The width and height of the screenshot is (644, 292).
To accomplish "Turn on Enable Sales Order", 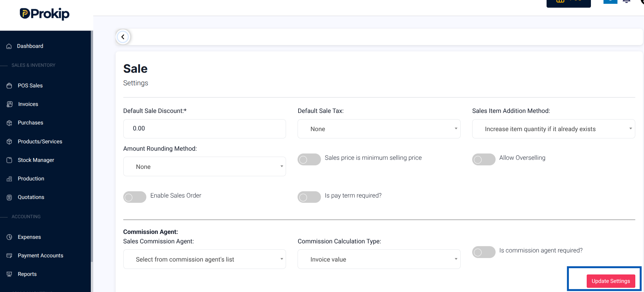I will (135, 197).
